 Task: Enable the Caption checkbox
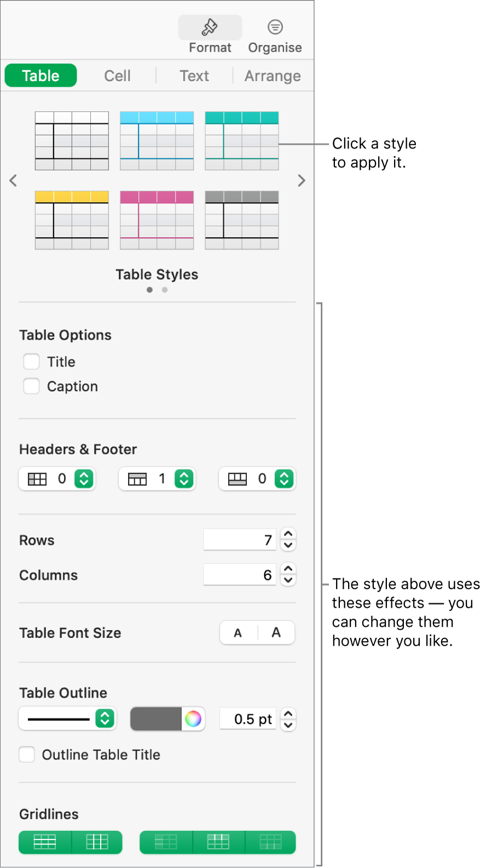tap(32, 386)
